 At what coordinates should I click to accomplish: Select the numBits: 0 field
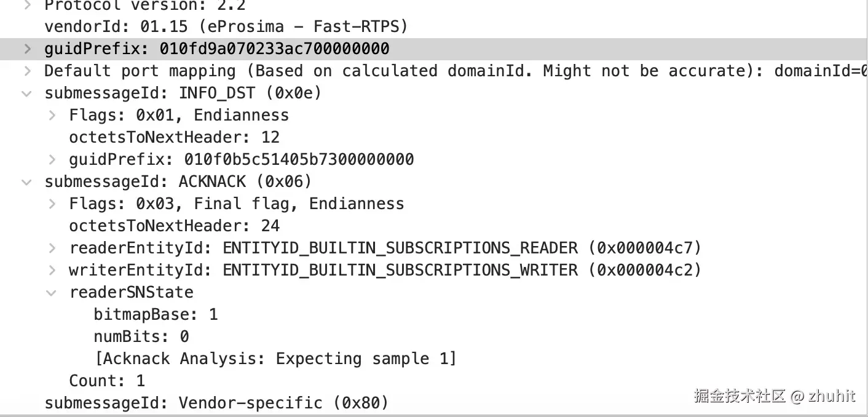141,336
